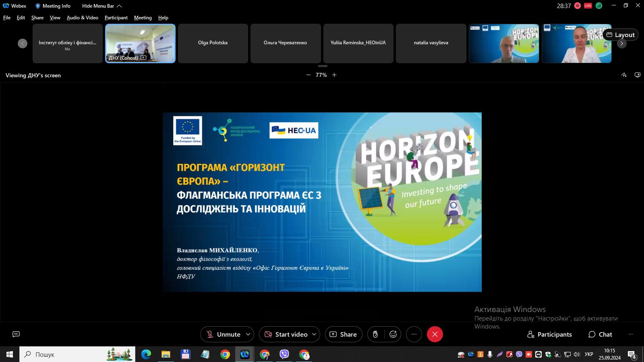
Task: Open the View menu
Action: 55,18
